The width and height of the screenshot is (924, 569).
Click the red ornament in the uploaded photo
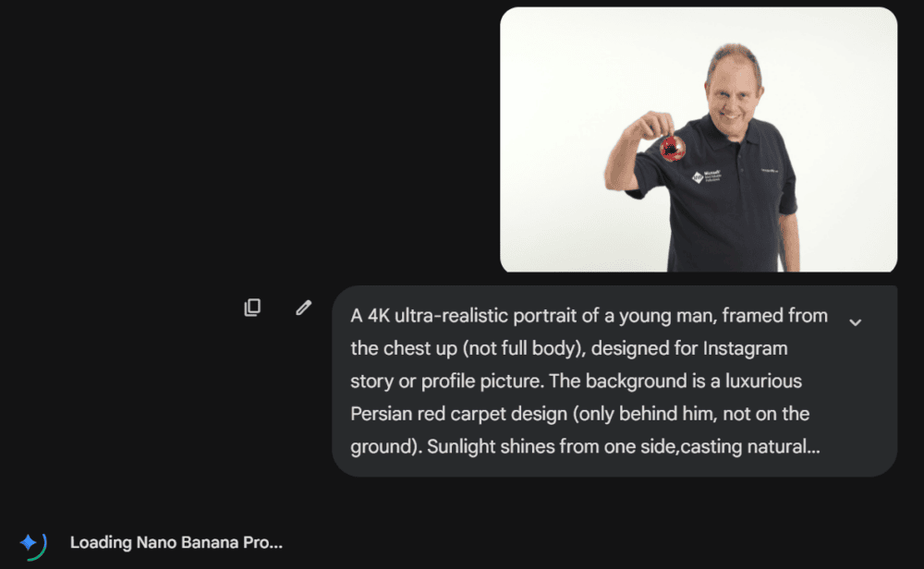pyautogui.click(x=672, y=148)
